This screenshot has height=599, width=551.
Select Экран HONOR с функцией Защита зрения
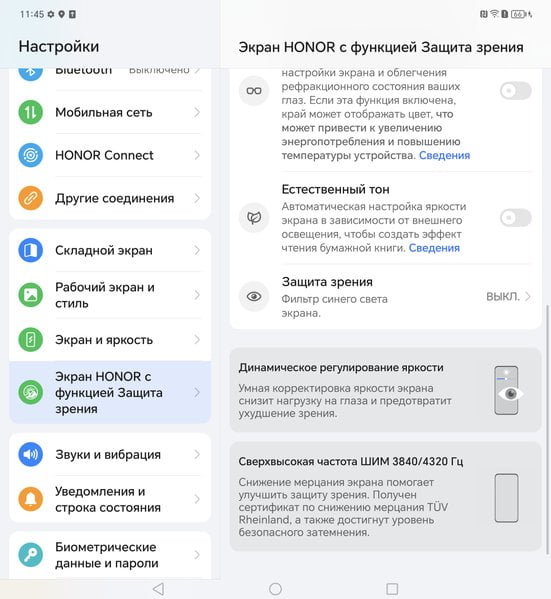click(110, 392)
